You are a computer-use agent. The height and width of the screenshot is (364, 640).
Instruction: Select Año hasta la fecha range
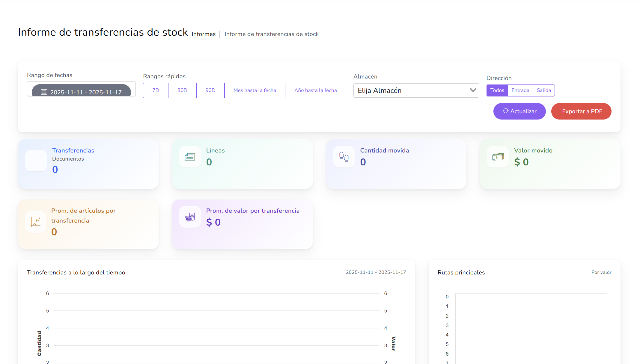tap(315, 90)
